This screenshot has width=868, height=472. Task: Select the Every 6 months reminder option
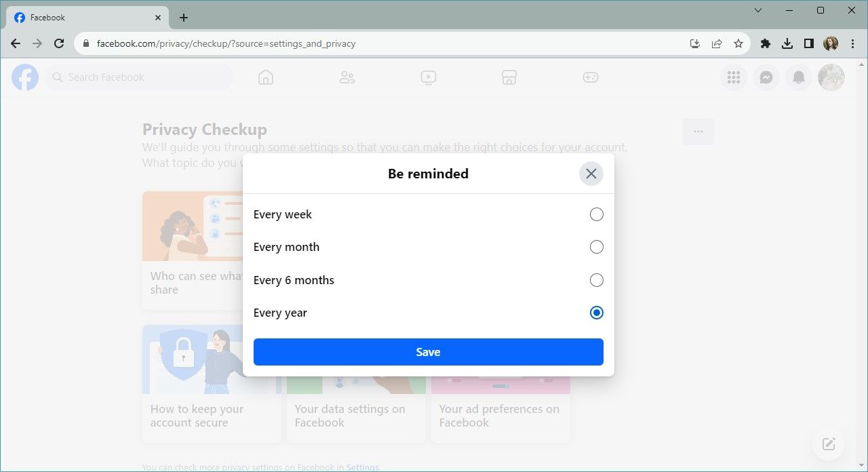[x=596, y=279]
